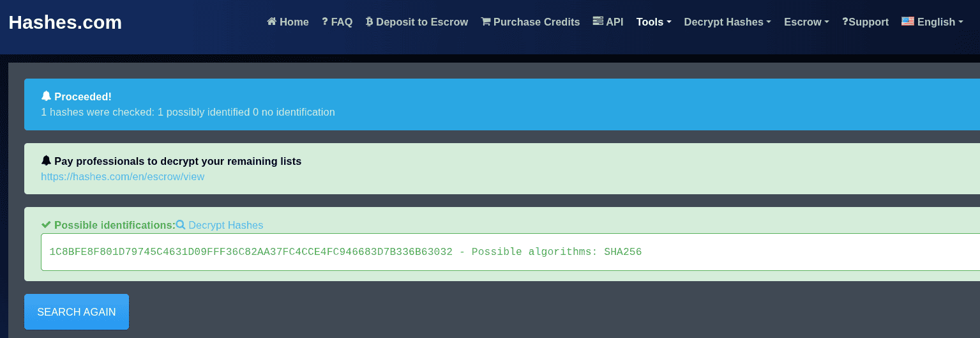Click the magnifier icon next to Decrypt Hashes
The height and width of the screenshot is (338, 980).
[181, 225]
